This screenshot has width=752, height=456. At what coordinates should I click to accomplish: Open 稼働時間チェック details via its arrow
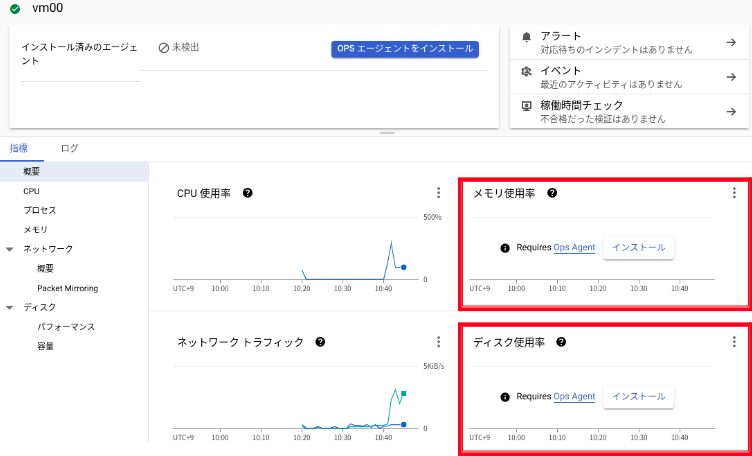731,111
